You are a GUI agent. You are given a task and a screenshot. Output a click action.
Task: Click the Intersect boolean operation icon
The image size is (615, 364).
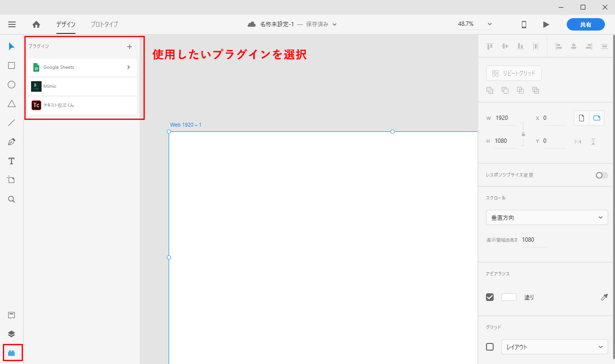pyautogui.click(x=520, y=90)
